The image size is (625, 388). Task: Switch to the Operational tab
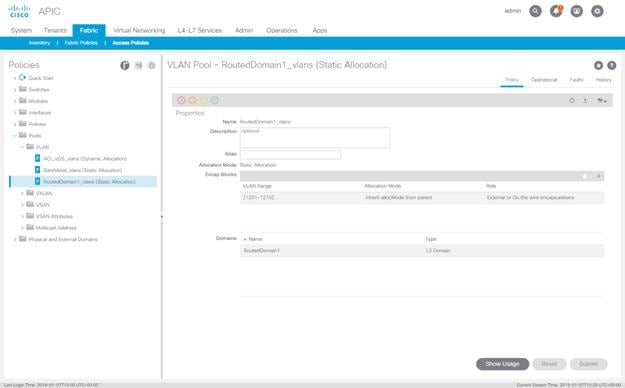pyautogui.click(x=544, y=80)
